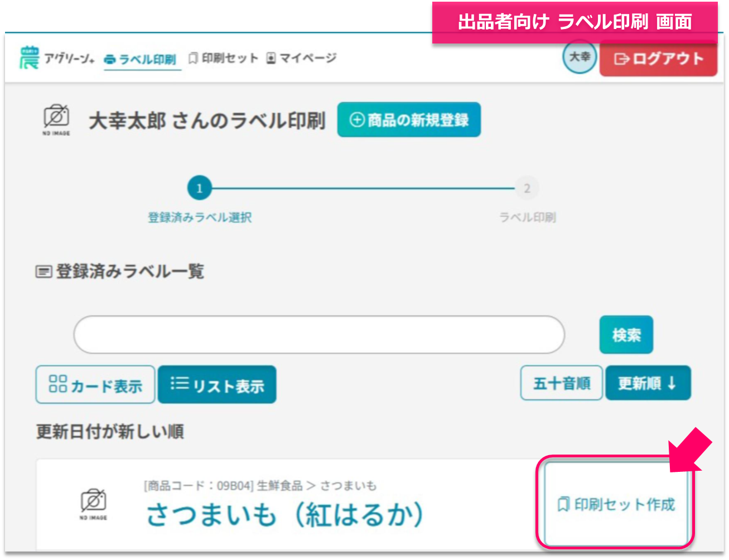Switch to リスト表示 list view
The width and height of the screenshot is (729, 560).
click(217, 384)
